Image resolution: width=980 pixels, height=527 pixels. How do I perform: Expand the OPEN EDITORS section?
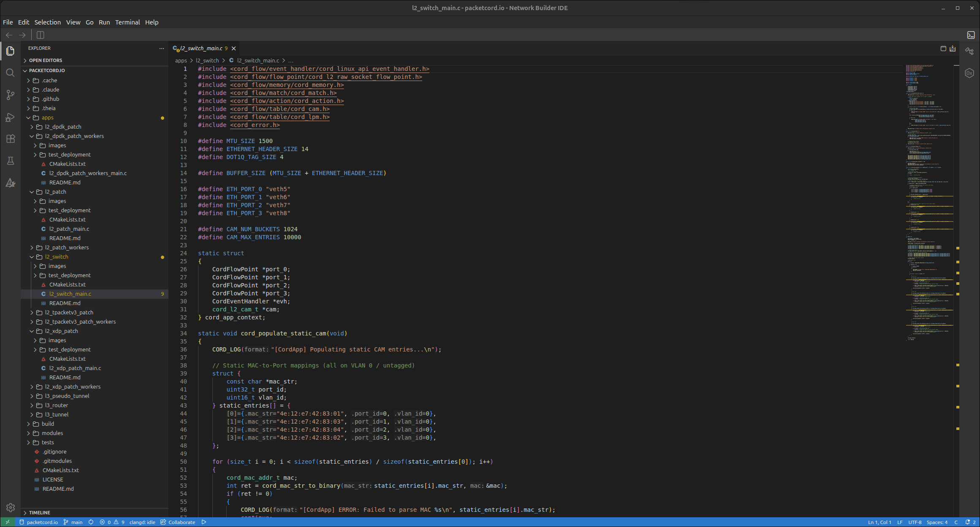[95, 60]
